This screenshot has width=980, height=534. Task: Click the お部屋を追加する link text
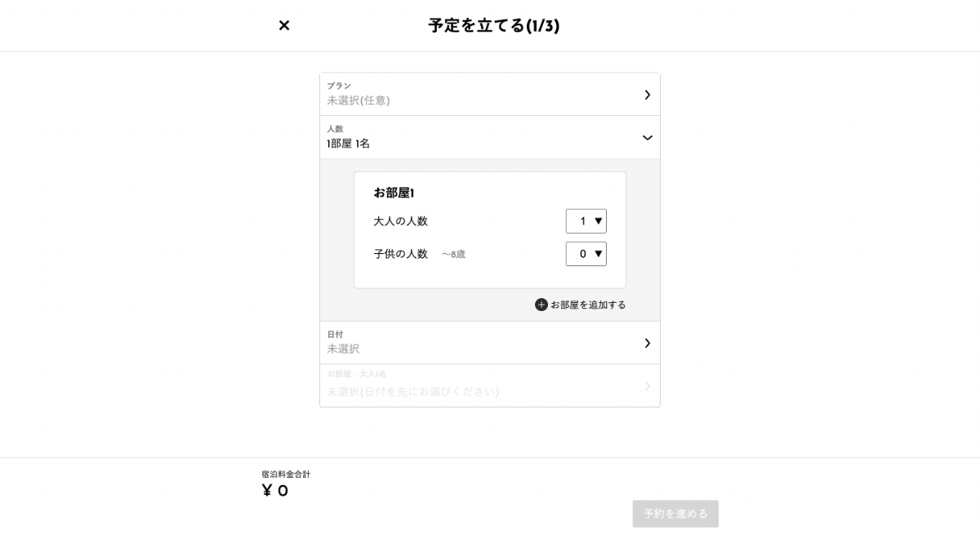pos(588,305)
